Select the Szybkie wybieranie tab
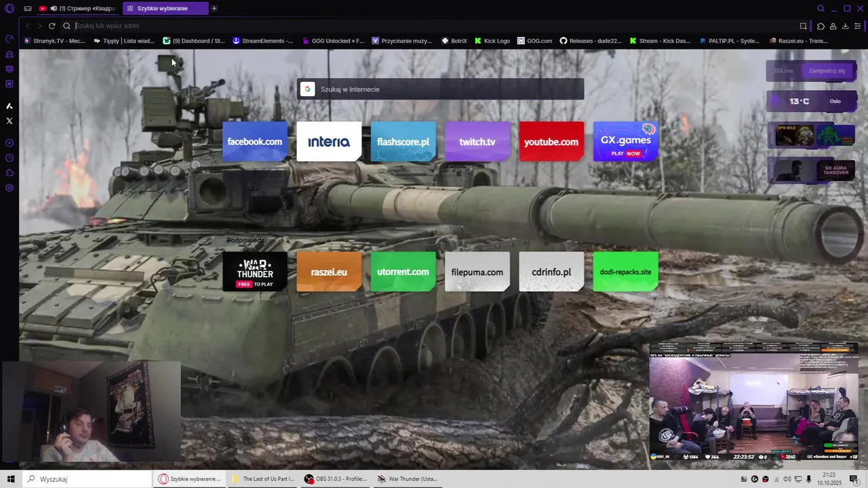Viewport: 868px width, 488px height. (x=165, y=8)
